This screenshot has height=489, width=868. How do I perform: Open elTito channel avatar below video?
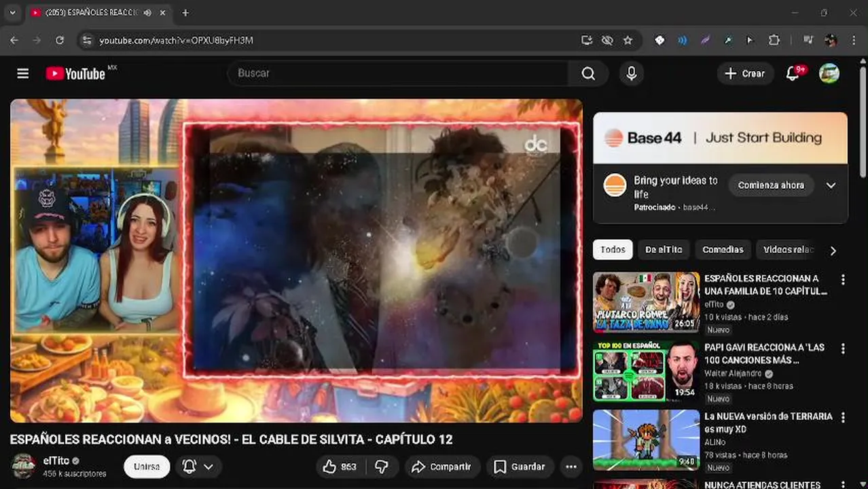pos(24,466)
